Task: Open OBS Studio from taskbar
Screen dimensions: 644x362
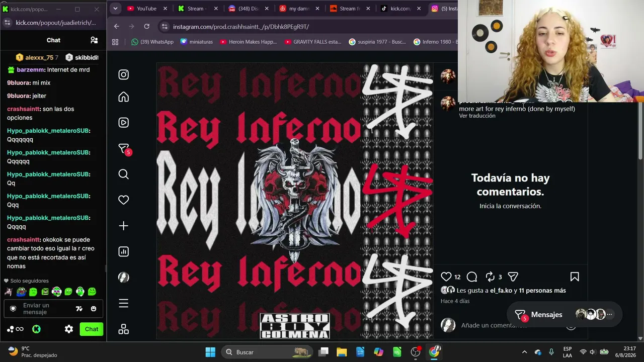Action: coord(416,352)
